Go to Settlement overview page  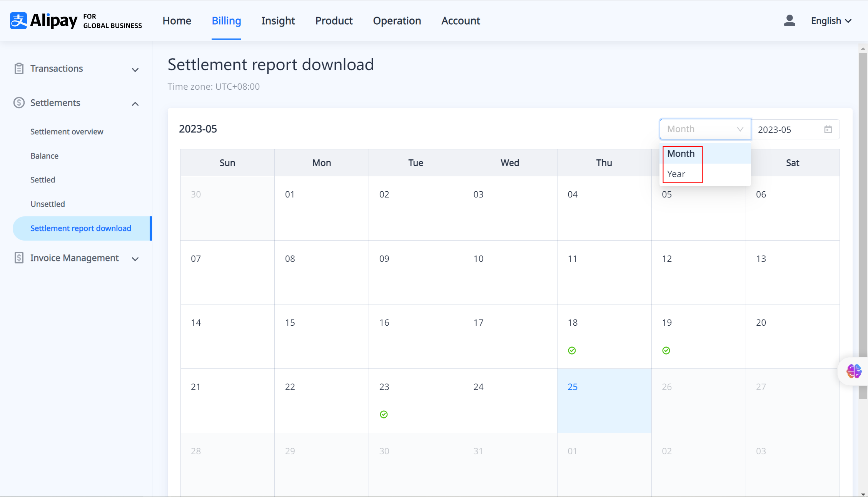point(67,132)
